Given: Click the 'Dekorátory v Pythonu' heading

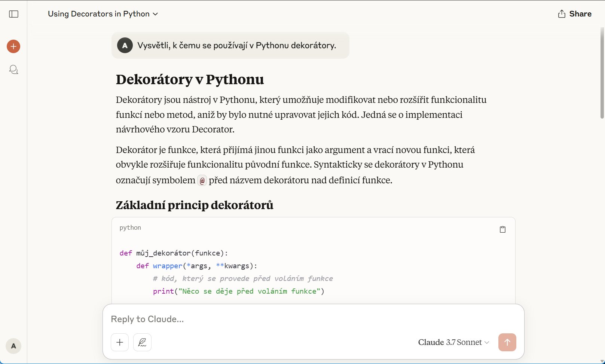Looking at the screenshot, I should [x=190, y=79].
